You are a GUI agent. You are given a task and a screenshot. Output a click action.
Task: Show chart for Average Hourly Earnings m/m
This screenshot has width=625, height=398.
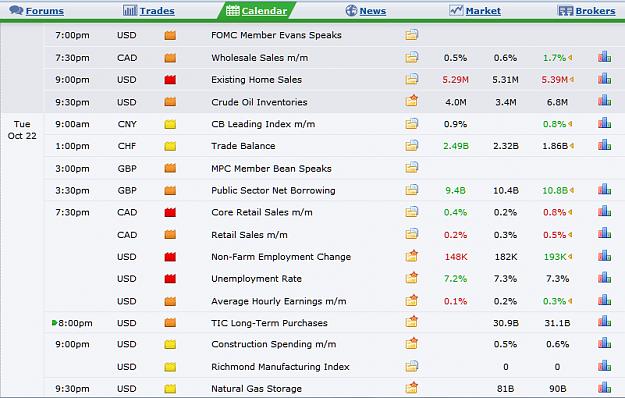pos(604,300)
